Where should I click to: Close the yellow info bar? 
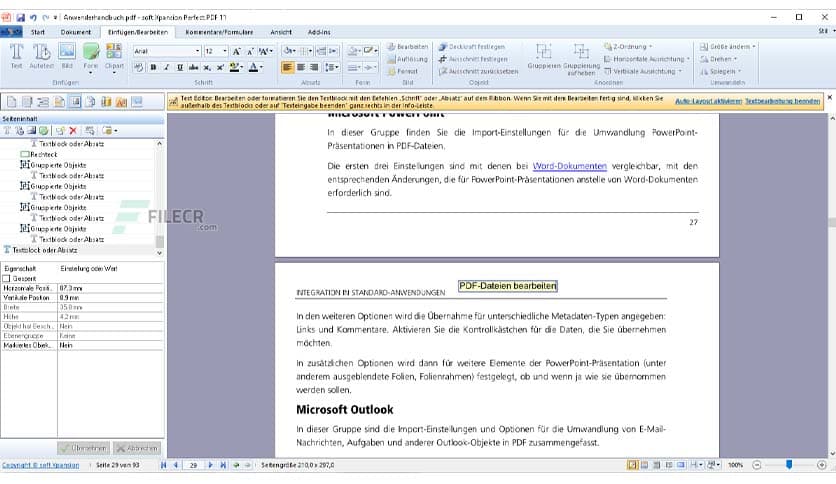tap(829, 98)
